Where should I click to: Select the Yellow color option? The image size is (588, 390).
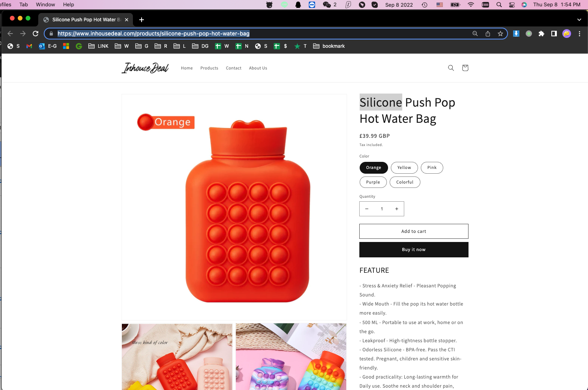tap(404, 168)
